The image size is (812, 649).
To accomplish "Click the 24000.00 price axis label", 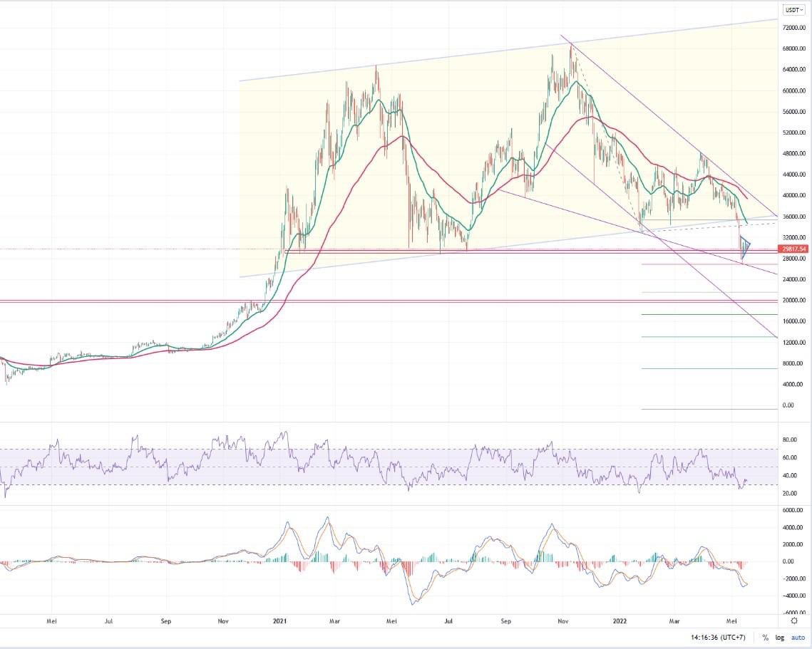I will pyautogui.click(x=794, y=279).
